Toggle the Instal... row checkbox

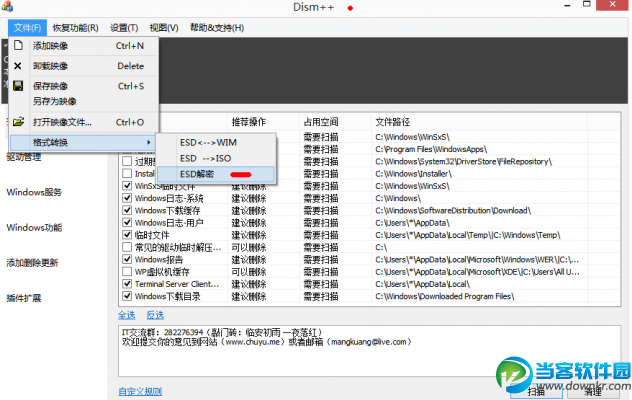127,173
